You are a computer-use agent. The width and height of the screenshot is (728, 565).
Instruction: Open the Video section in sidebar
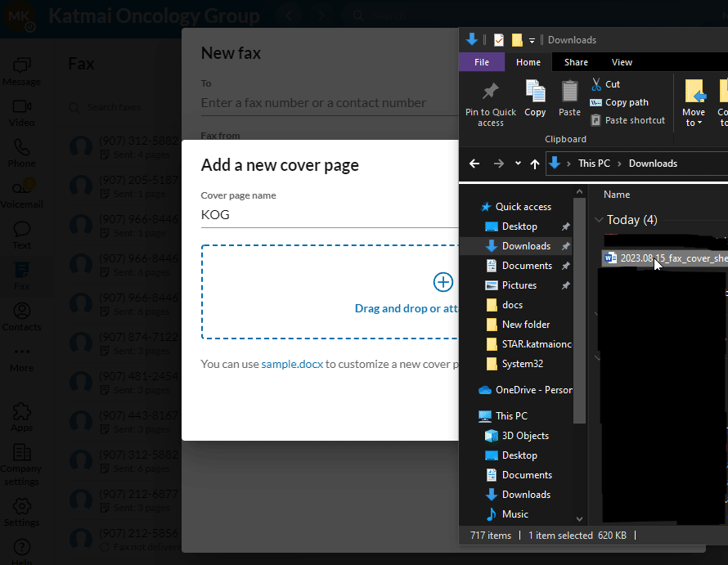pyautogui.click(x=21, y=113)
